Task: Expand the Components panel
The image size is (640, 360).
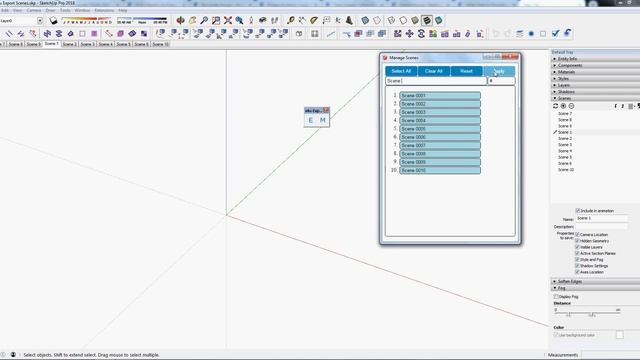Action: pyautogui.click(x=596, y=65)
